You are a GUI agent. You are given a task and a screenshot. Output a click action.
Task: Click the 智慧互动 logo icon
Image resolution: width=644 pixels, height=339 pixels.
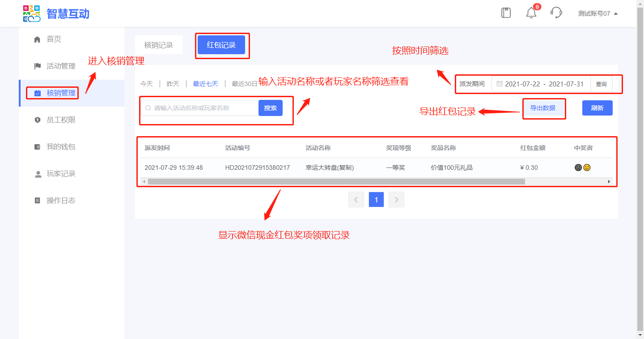coord(32,14)
